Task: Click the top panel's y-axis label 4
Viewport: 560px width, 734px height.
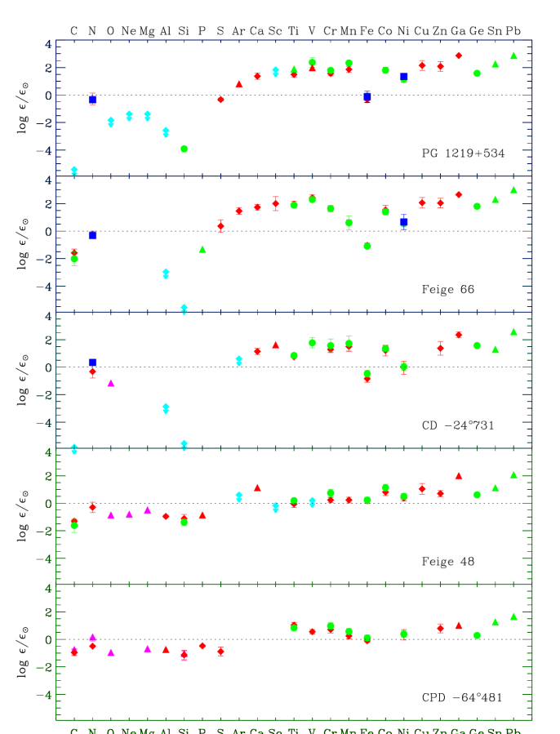Action: click(48, 44)
